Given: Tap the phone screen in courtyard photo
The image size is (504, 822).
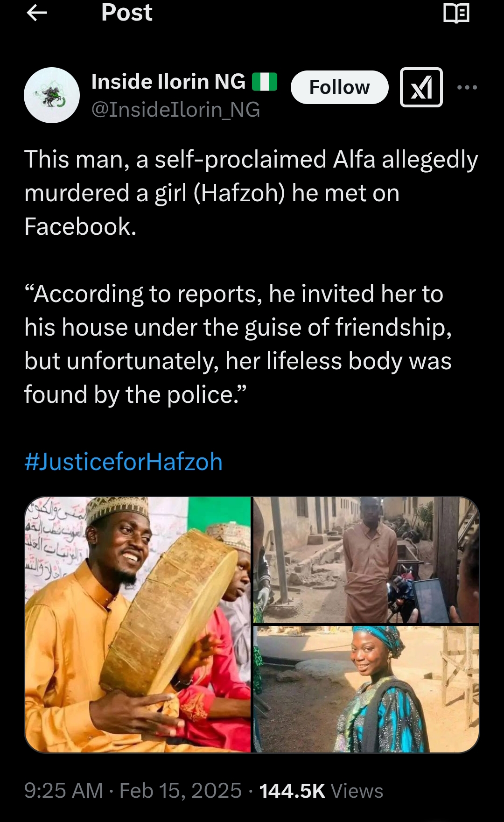Looking at the screenshot, I should [430, 599].
